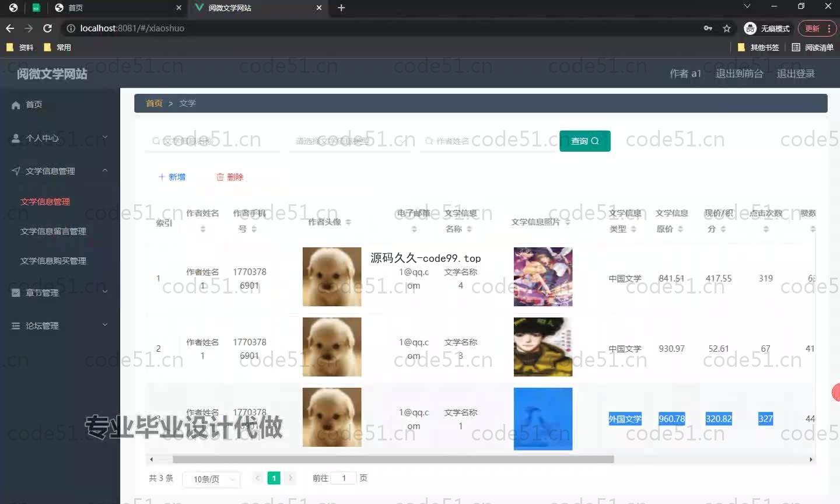Click the person icon beside 个人中心

pos(16,138)
